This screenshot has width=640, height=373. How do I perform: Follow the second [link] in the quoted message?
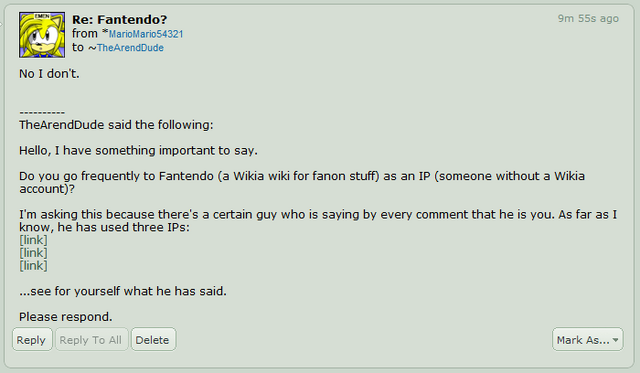tap(33, 253)
